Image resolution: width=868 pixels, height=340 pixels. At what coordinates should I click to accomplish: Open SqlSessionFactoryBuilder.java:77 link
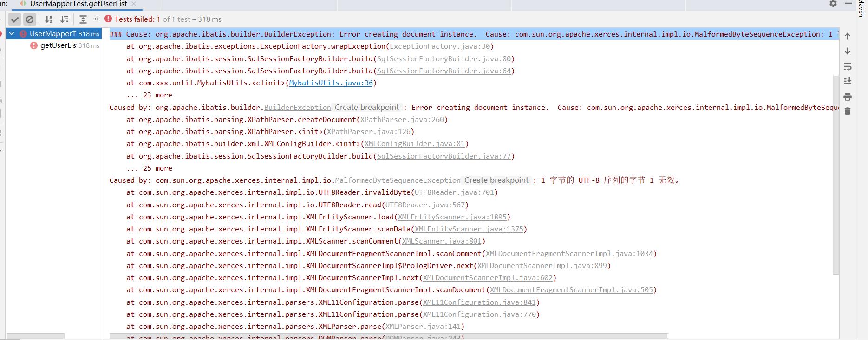point(444,156)
